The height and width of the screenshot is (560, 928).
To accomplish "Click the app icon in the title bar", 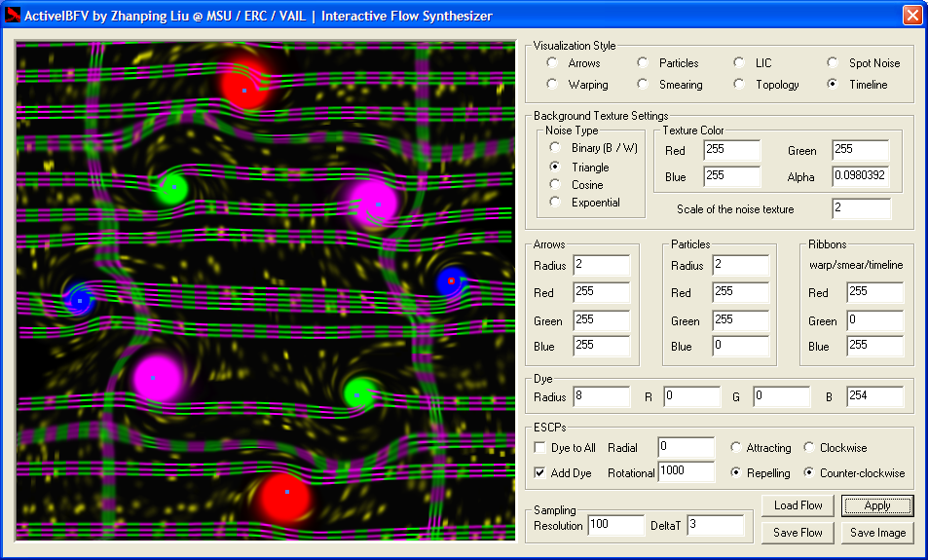I will click(x=14, y=16).
